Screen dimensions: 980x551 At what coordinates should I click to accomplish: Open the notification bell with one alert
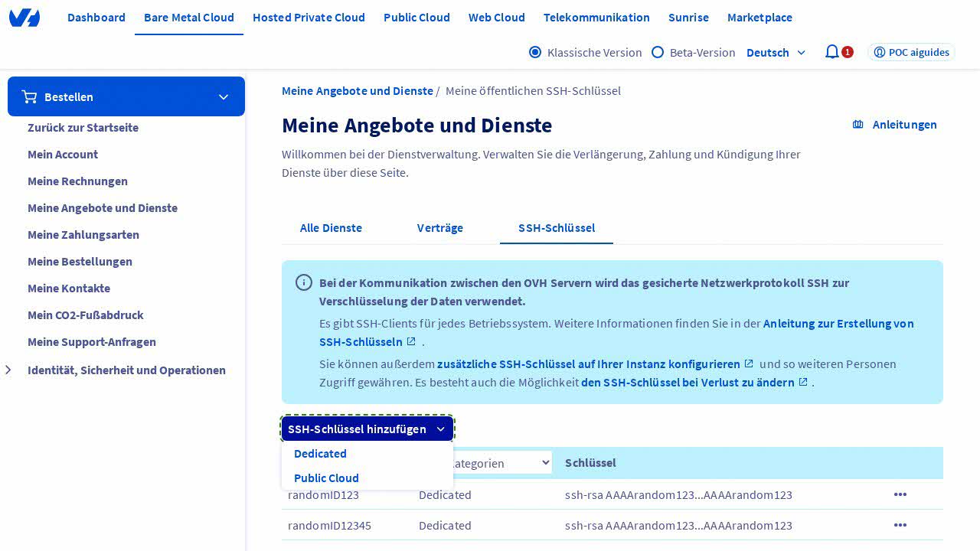pyautogui.click(x=832, y=52)
